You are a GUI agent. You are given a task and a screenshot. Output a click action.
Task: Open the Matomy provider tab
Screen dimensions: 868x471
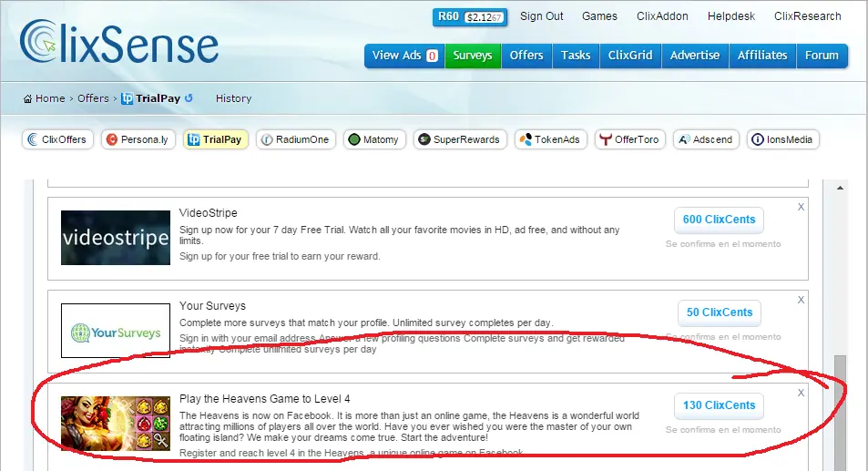click(x=374, y=139)
